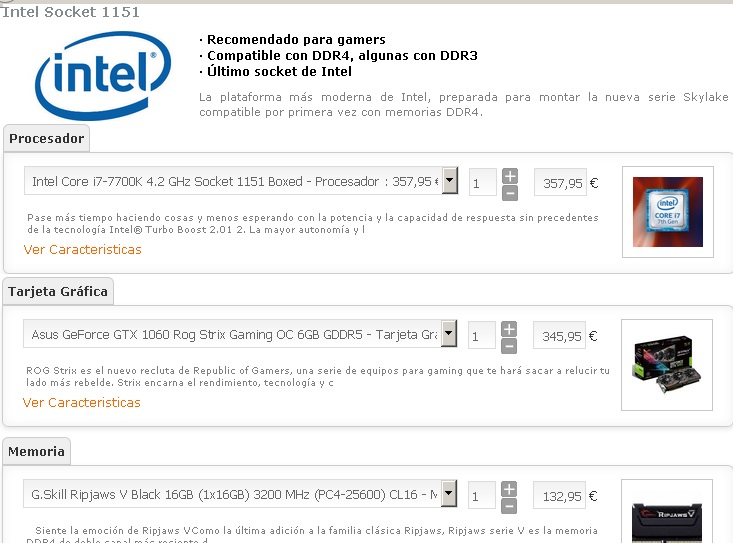Open Ver Caracteristicas link for graphics card
Image resolution: width=733 pixels, height=544 pixels.
81,402
